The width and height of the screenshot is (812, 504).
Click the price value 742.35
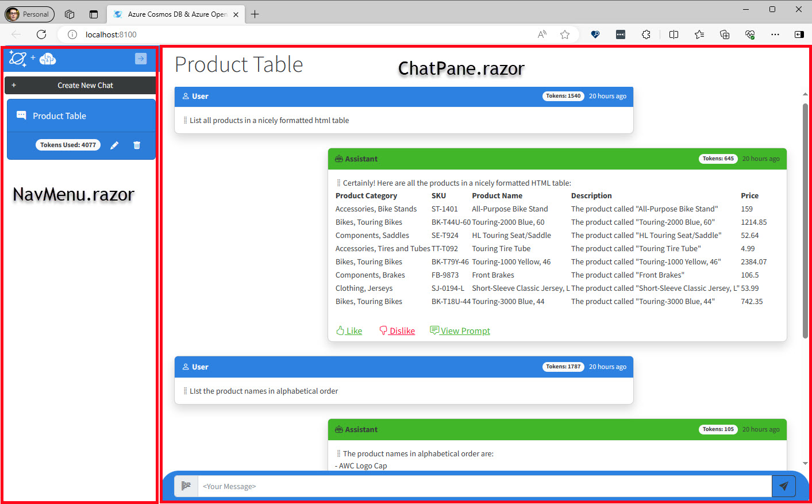pyautogui.click(x=752, y=301)
